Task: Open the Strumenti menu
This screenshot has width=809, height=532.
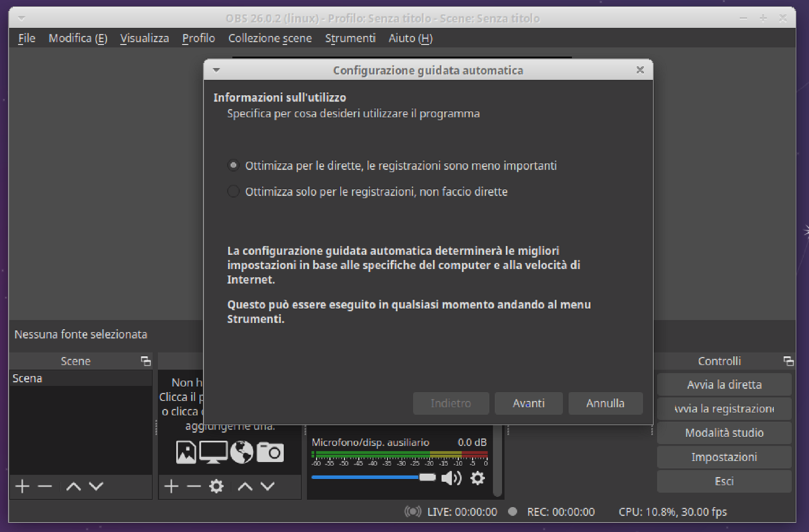Action: coord(350,38)
